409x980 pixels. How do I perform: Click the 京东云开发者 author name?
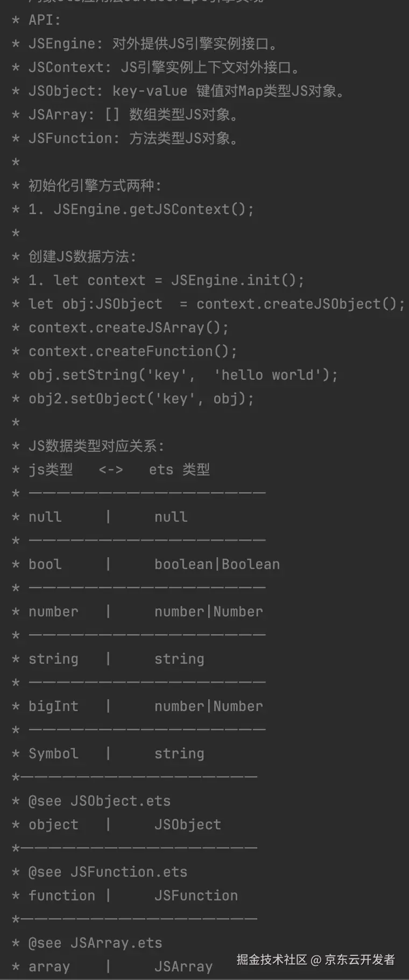pos(360,960)
